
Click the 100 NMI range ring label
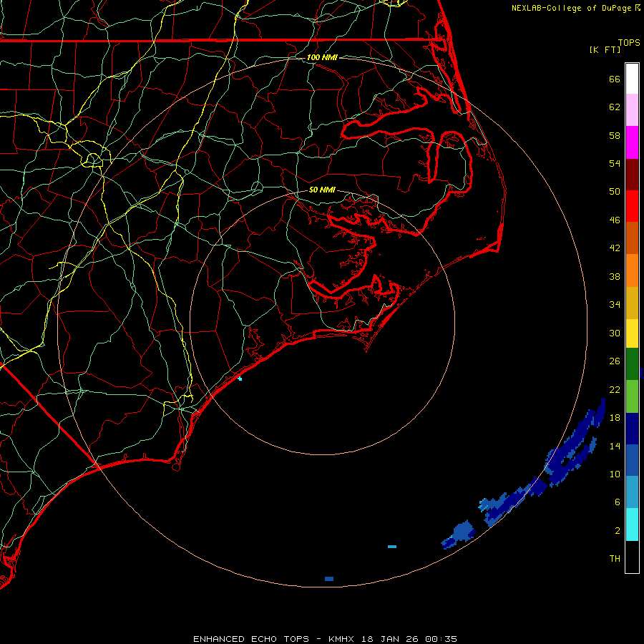coord(322,57)
